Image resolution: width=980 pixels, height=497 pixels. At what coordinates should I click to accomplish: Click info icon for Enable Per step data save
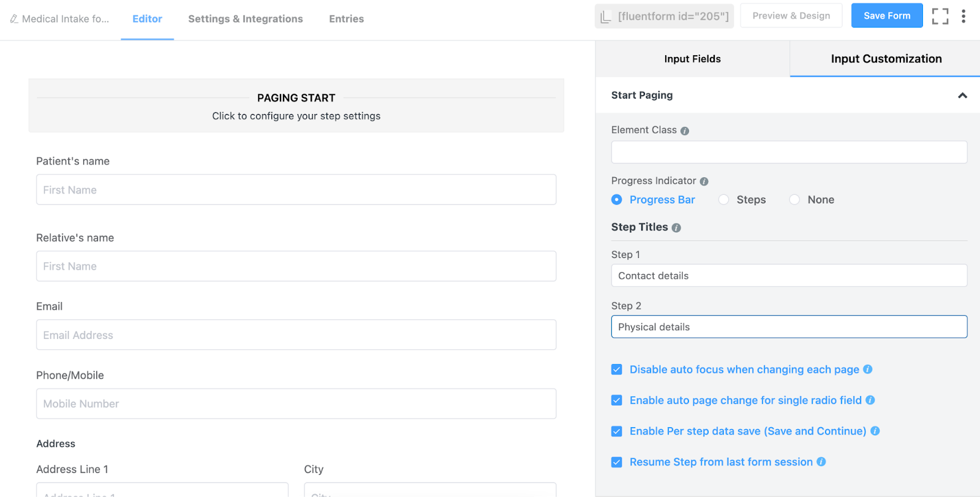[875, 431]
